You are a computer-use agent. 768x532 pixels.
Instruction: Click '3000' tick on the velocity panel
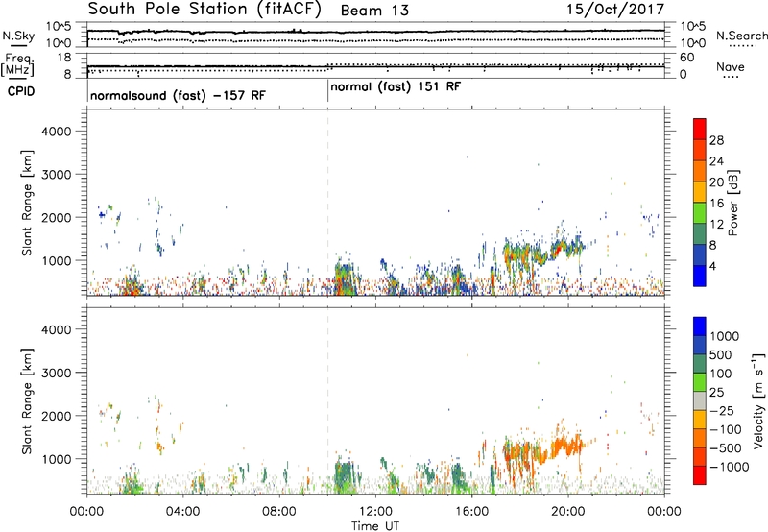click(x=57, y=373)
